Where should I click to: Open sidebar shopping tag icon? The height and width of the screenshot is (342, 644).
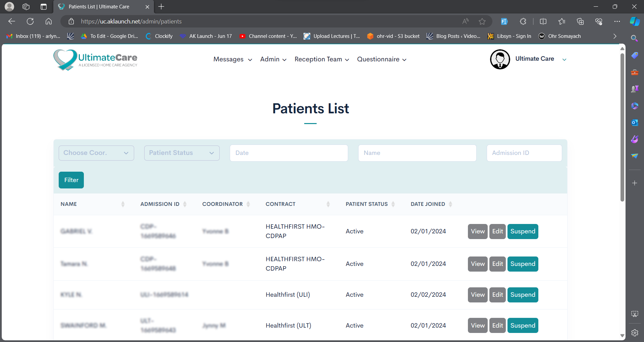coord(634,55)
